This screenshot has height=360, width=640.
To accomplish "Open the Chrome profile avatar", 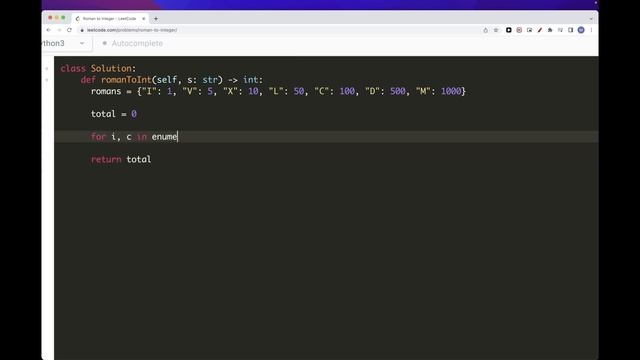I will tap(581, 30).
